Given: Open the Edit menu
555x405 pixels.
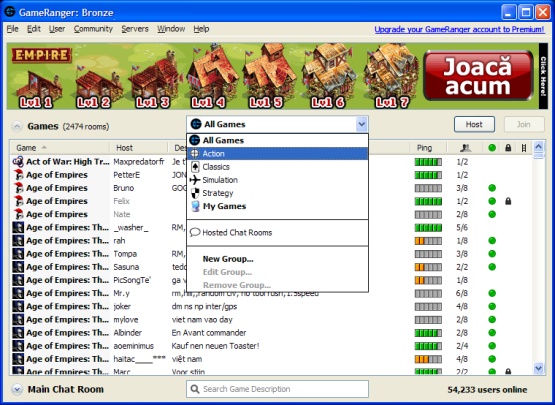Looking at the screenshot, I should point(34,29).
